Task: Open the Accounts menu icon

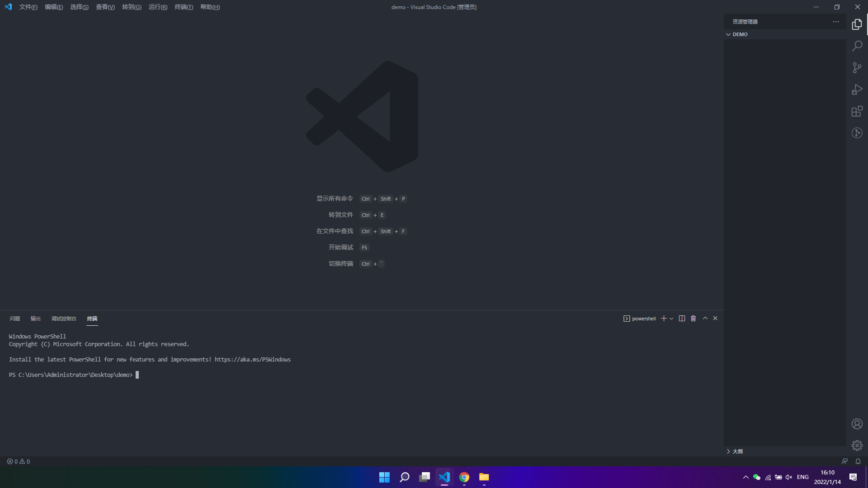Action: (x=857, y=424)
